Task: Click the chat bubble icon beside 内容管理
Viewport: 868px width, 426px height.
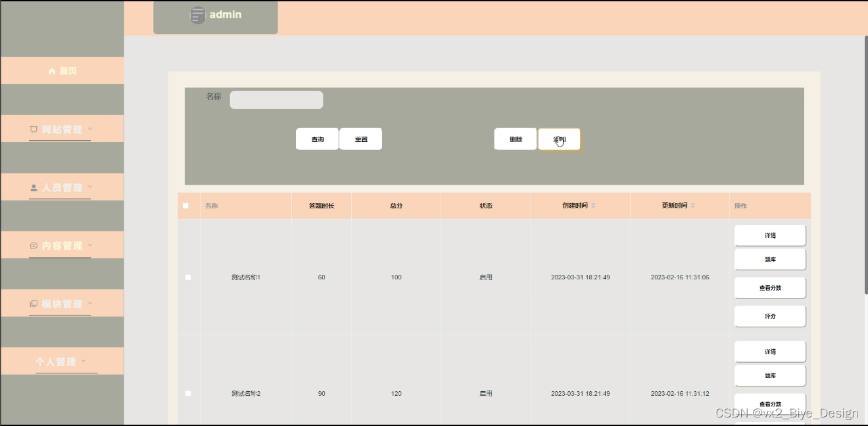Action: coord(34,246)
